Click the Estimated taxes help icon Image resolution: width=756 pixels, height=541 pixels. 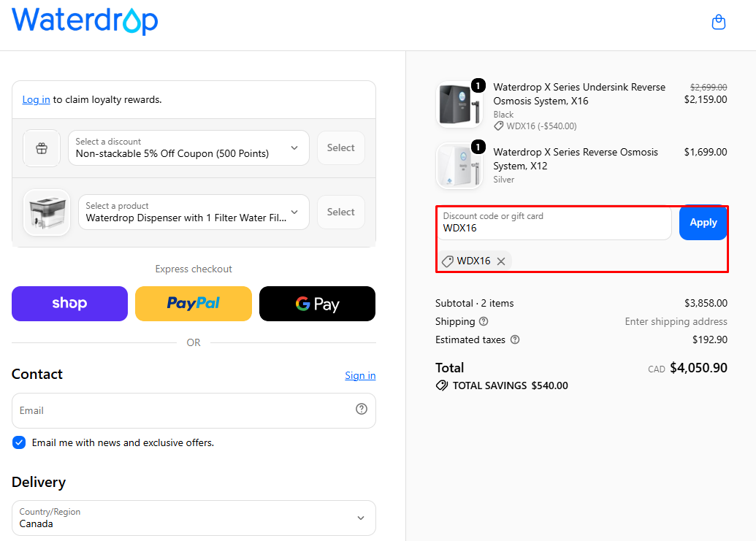tap(515, 339)
